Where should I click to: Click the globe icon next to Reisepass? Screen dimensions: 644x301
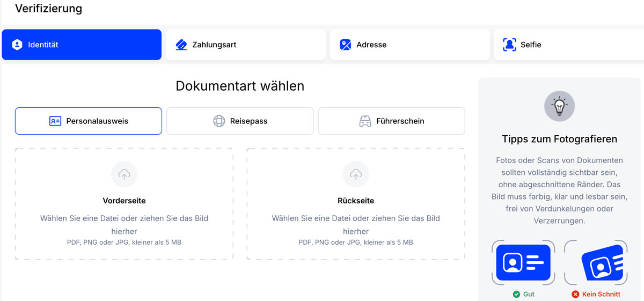[x=219, y=121]
